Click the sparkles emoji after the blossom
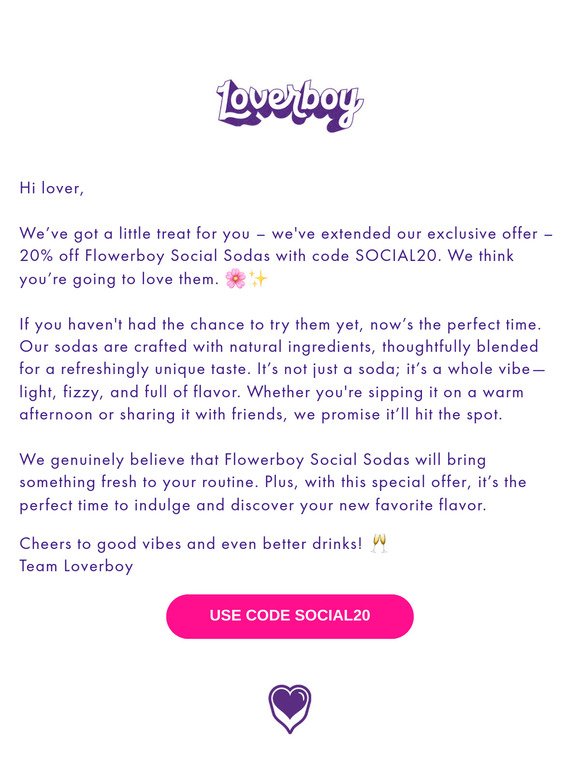The image size is (580, 774). (258, 278)
